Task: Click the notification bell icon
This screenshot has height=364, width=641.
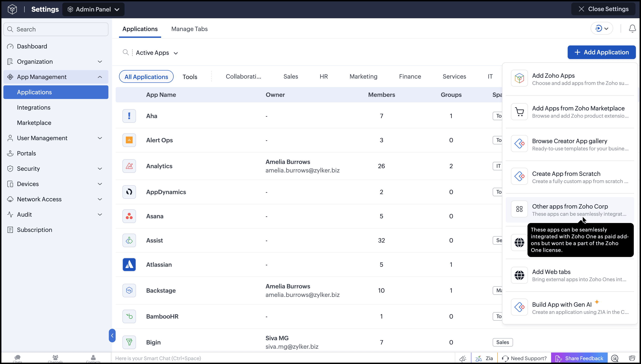Action: [x=632, y=28]
